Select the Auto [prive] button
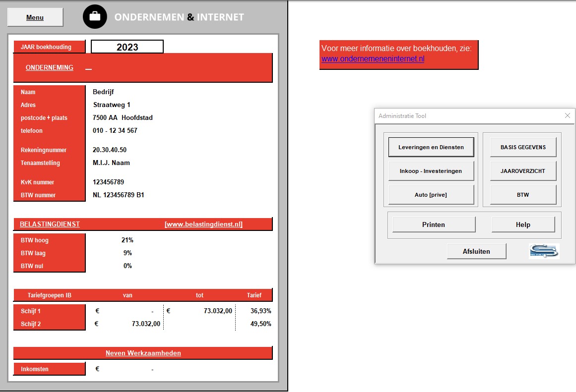 pyautogui.click(x=431, y=195)
